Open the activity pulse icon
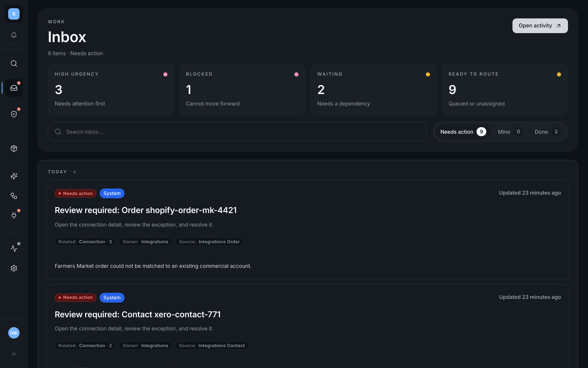588x368 pixels. 14,248
